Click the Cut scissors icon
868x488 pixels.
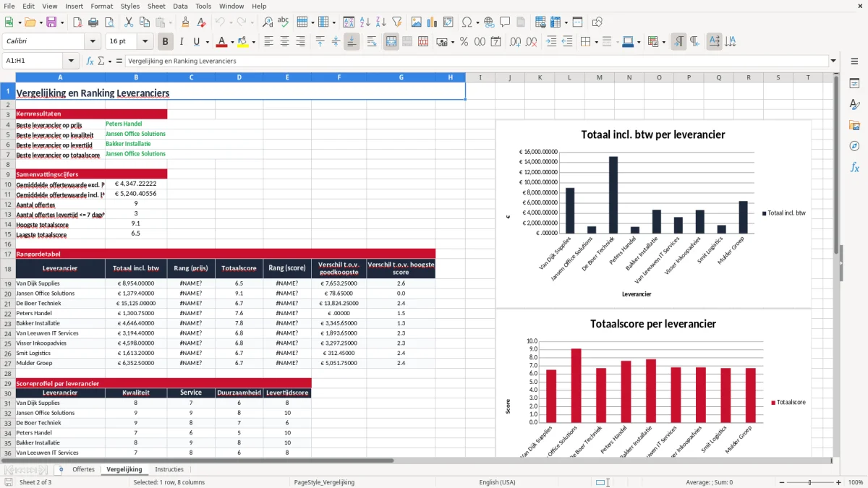tap(129, 22)
